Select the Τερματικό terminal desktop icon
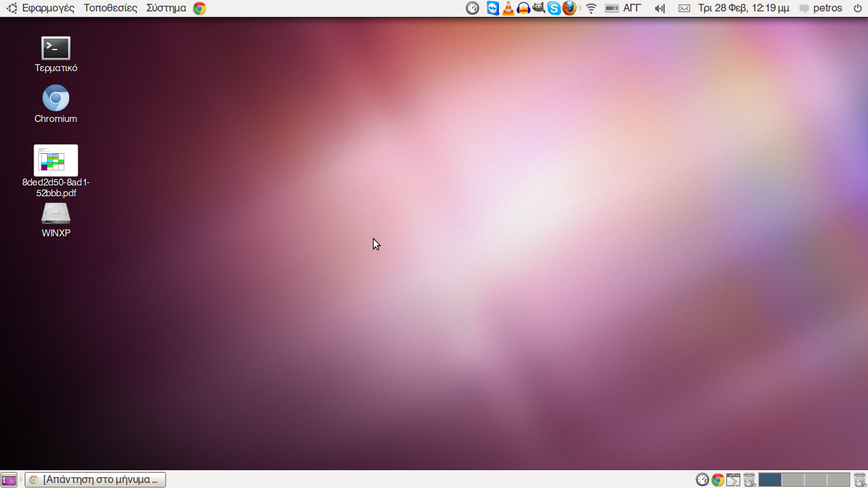868x488 pixels. click(x=56, y=55)
